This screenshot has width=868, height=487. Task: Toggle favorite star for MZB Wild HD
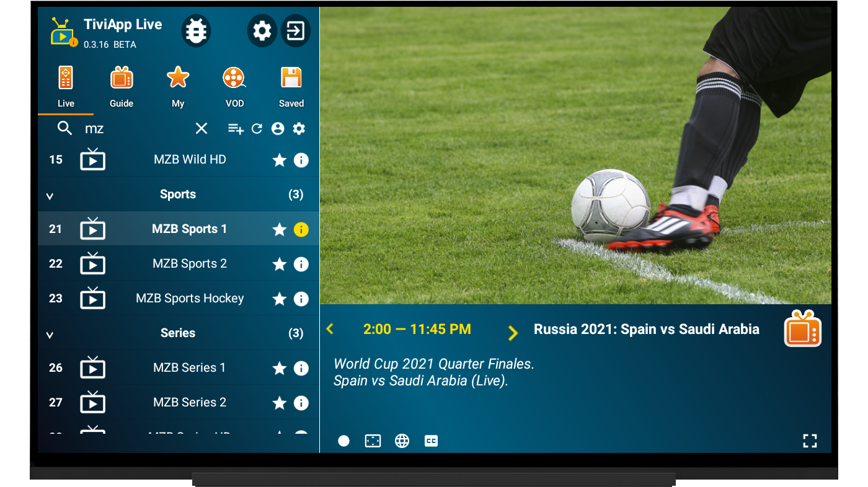click(x=280, y=160)
